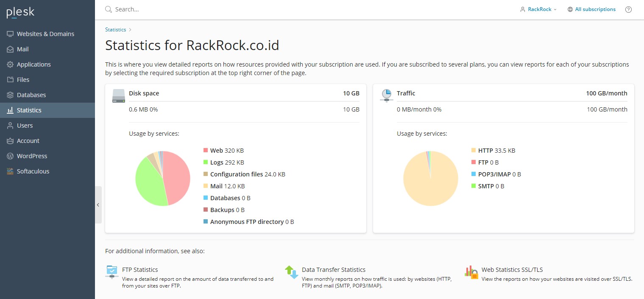Viewport: 644px width, 299px height.
Task: Click the traffic usage pie chart
Action: pyautogui.click(x=431, y=179)
